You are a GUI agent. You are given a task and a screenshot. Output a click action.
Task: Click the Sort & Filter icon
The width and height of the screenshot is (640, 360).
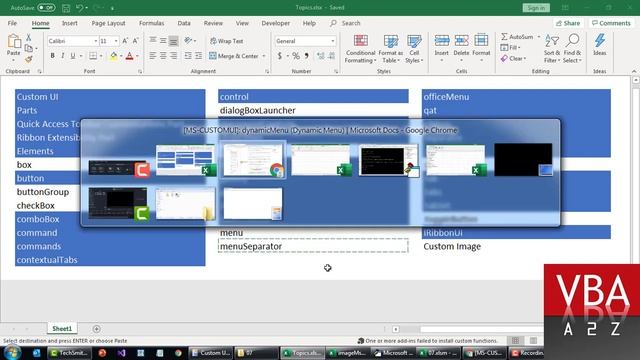pos(552,41)
